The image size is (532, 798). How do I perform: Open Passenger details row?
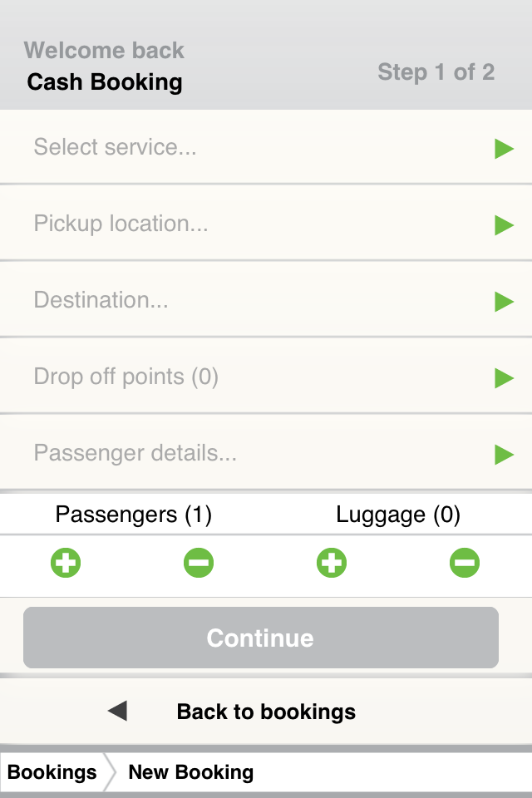pyautogui.click(x=266, y=452)
